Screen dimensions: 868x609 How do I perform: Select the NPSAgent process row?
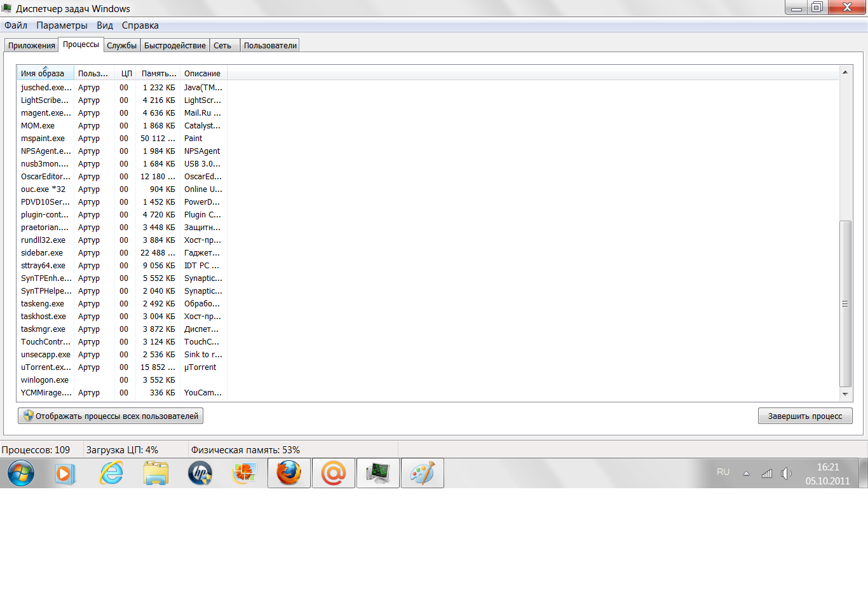point(122,151)
